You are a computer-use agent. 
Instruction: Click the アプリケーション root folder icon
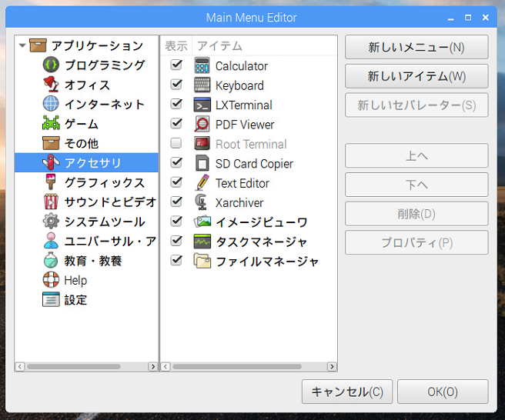38,45
